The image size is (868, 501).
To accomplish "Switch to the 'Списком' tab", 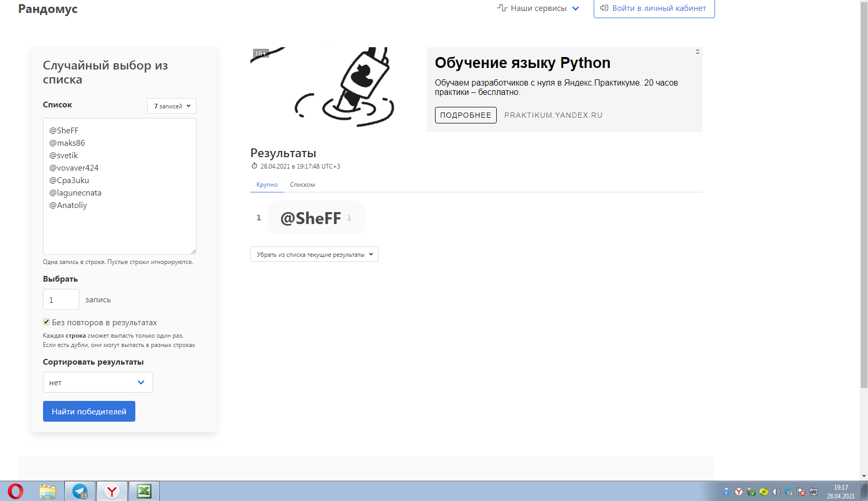I will pyautogui.click(x=302, y=185).
